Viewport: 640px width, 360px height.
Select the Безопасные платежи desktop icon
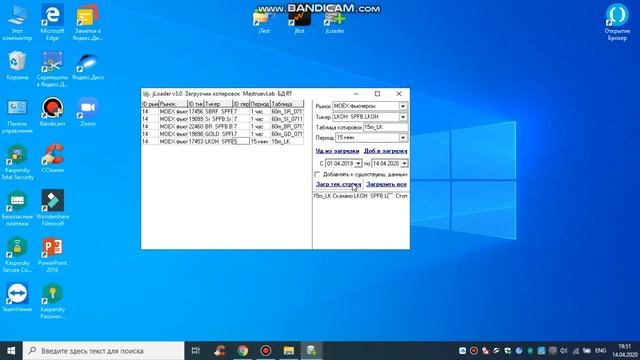[x=17, y=208]
